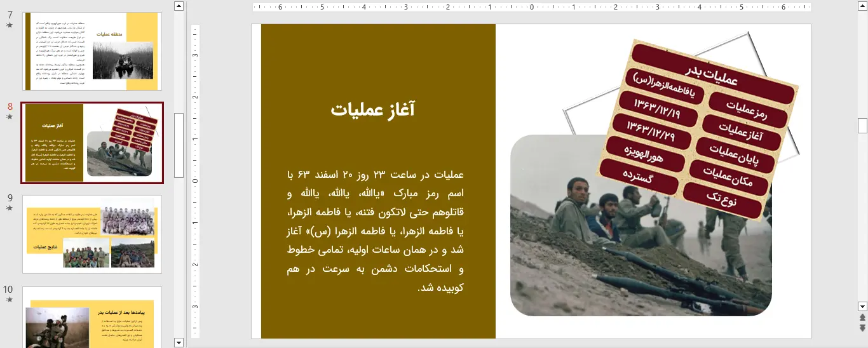The width and height of the screenshot is (868, 348).
Task: Click the animation star icon under slide 10
Action: pyautogui.click(x=9, y=300)
